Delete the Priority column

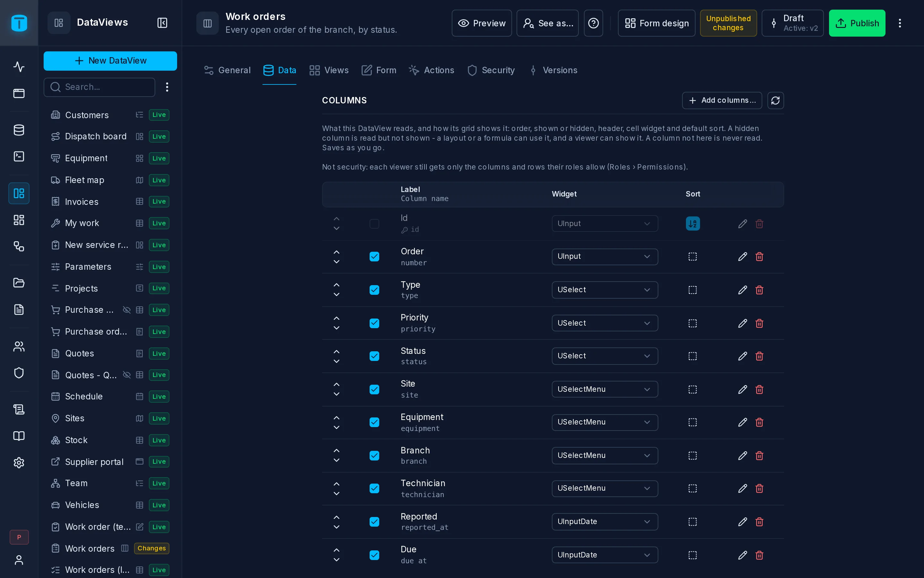(x=759, y=323)
